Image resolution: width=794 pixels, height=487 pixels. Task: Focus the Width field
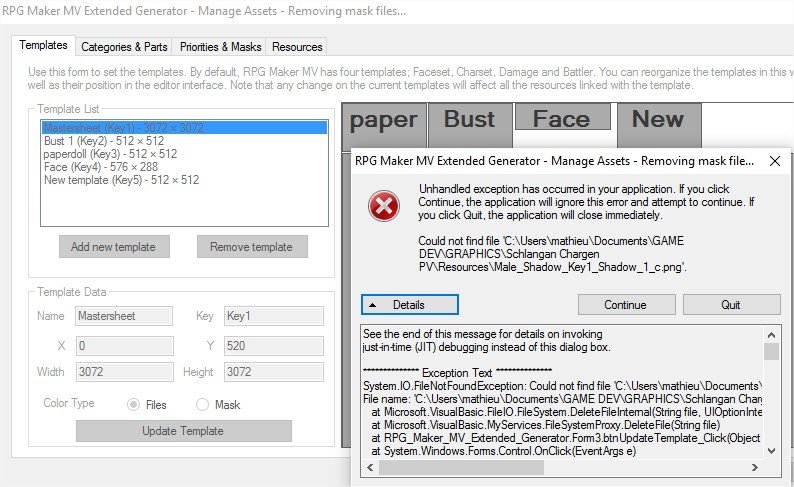pyautogui.click(x=124, y=372)
